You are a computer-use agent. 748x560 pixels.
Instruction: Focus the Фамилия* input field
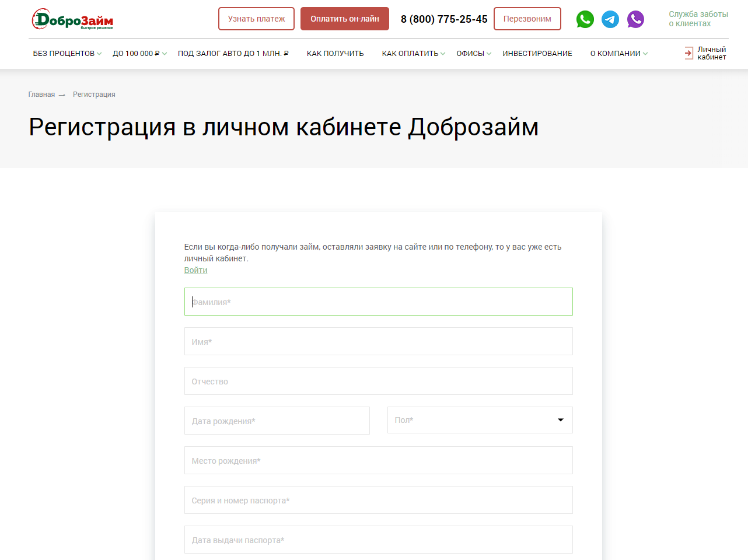tap(379, 302)
